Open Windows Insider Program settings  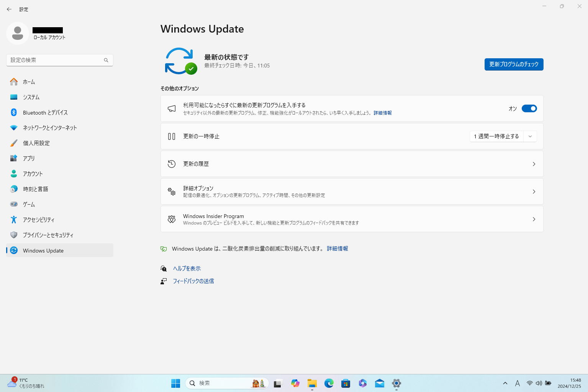(352, 219)
